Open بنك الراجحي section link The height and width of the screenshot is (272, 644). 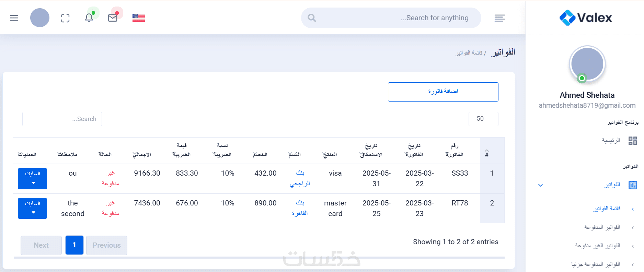(300, 178)
